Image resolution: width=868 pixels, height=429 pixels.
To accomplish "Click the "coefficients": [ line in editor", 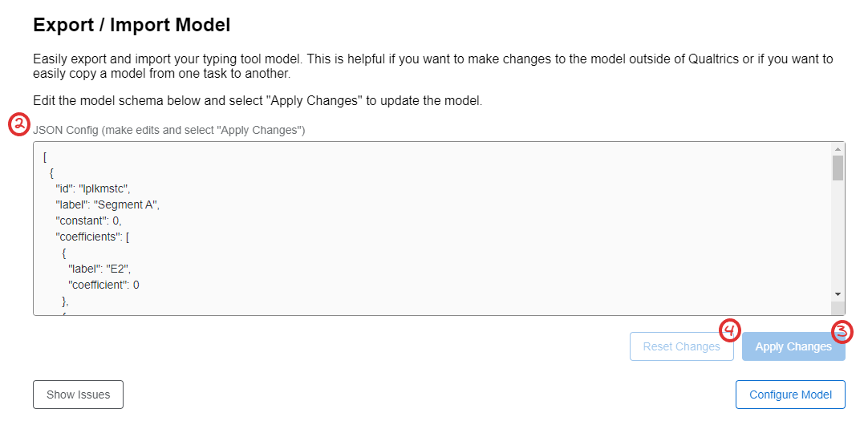I will [x=92, y=237].
